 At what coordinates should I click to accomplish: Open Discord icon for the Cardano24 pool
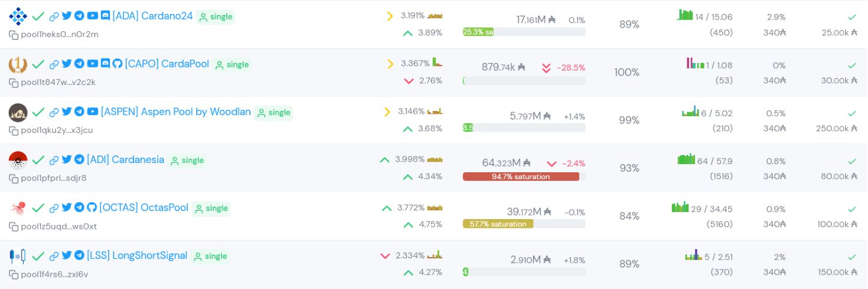click(x=105, y=16)
